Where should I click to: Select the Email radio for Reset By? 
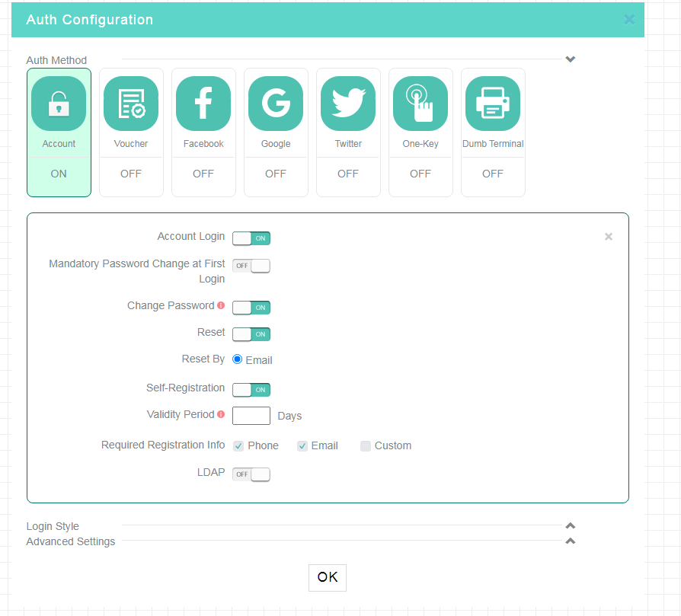[x=237, y=359]
